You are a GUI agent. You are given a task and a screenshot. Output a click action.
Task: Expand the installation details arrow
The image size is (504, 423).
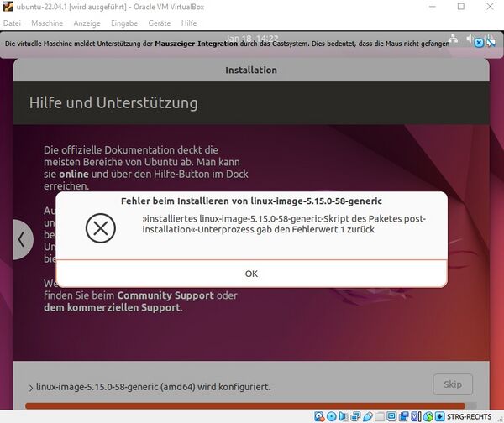[31, 387]
